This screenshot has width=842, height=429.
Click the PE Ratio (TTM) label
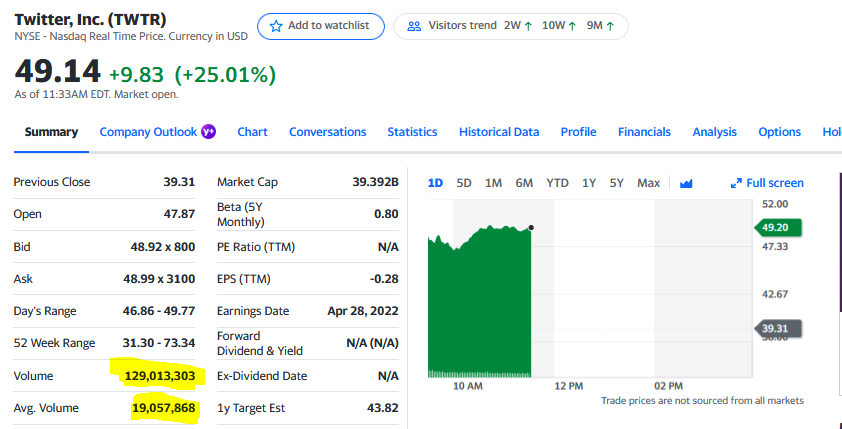[256, 247]
